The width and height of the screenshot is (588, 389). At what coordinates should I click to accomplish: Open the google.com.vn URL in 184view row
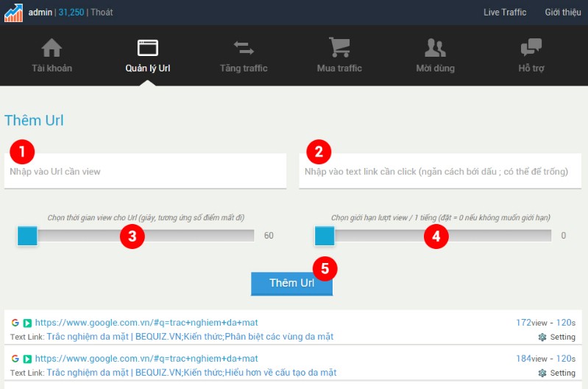click(146, 359)
